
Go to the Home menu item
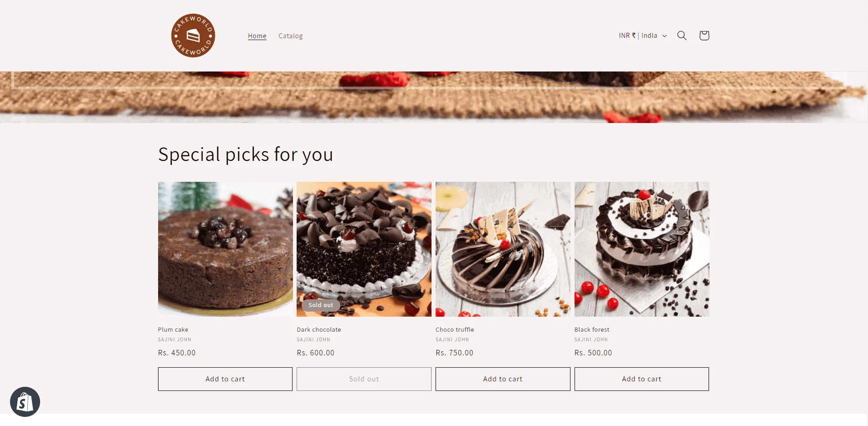257,36
